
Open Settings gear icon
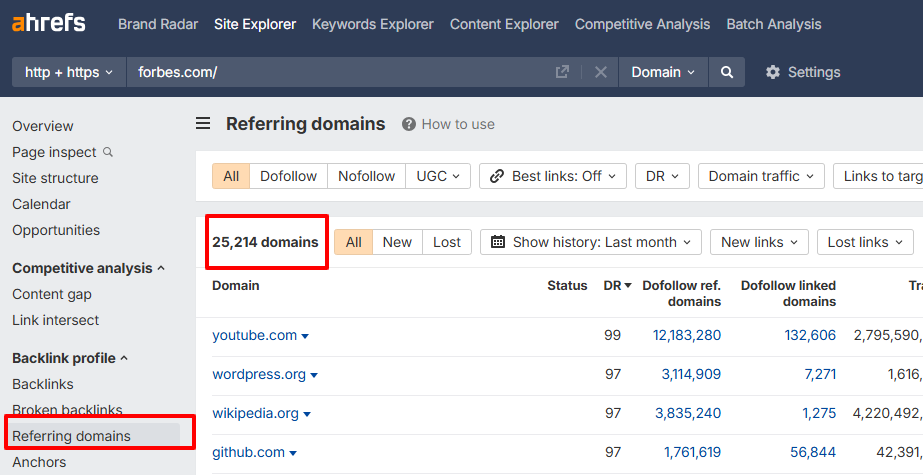click(x=772, y=72)
